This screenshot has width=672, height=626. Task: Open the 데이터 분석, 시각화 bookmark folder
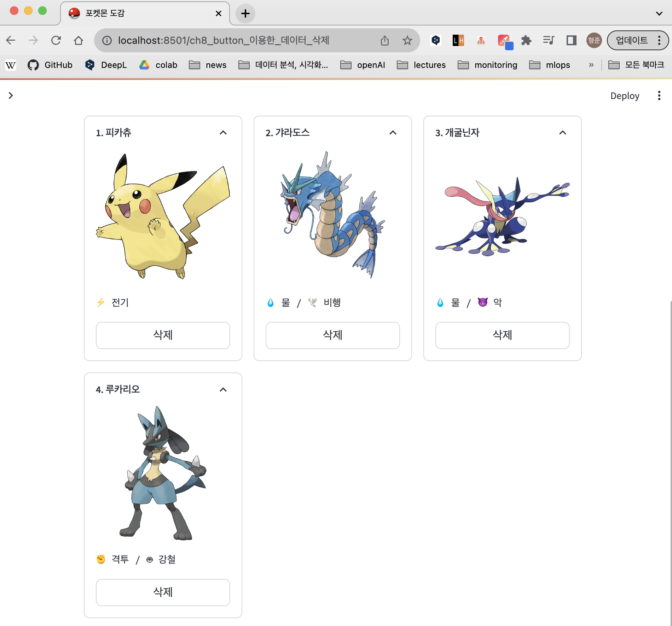283,65
